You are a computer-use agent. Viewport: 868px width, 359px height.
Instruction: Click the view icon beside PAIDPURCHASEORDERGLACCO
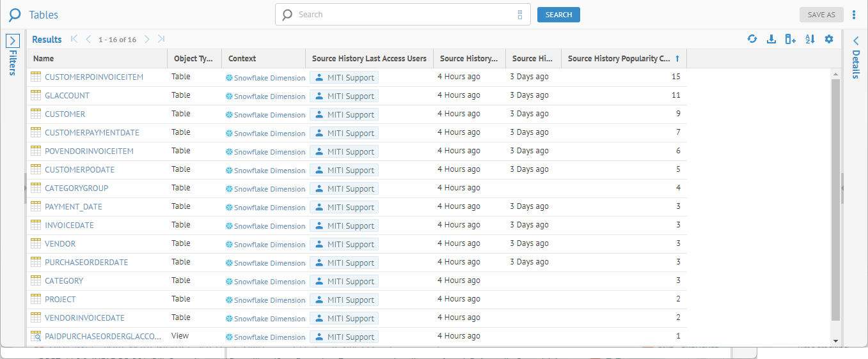(36, 336)
